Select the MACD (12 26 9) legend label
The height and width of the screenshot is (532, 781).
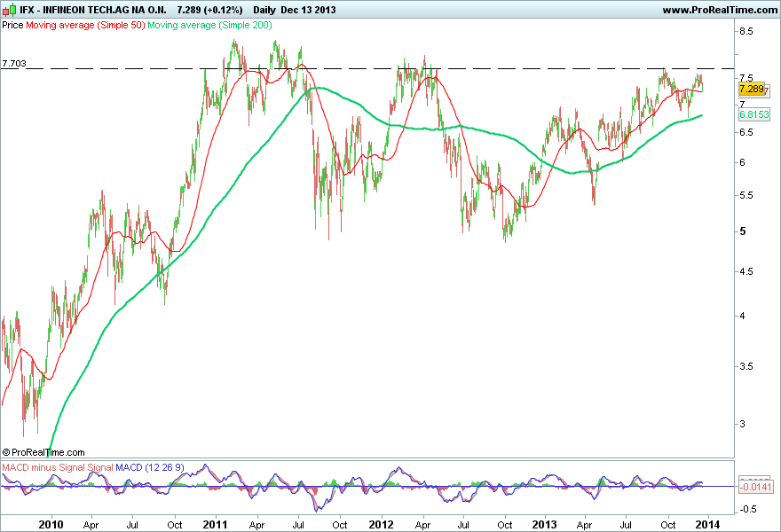[150, 467]
